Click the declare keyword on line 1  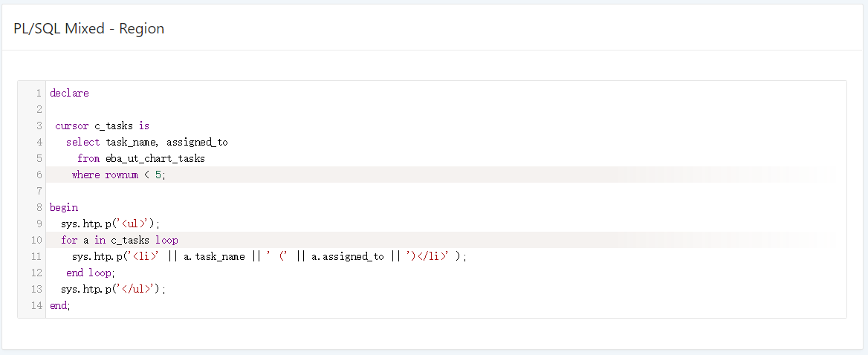69,93
